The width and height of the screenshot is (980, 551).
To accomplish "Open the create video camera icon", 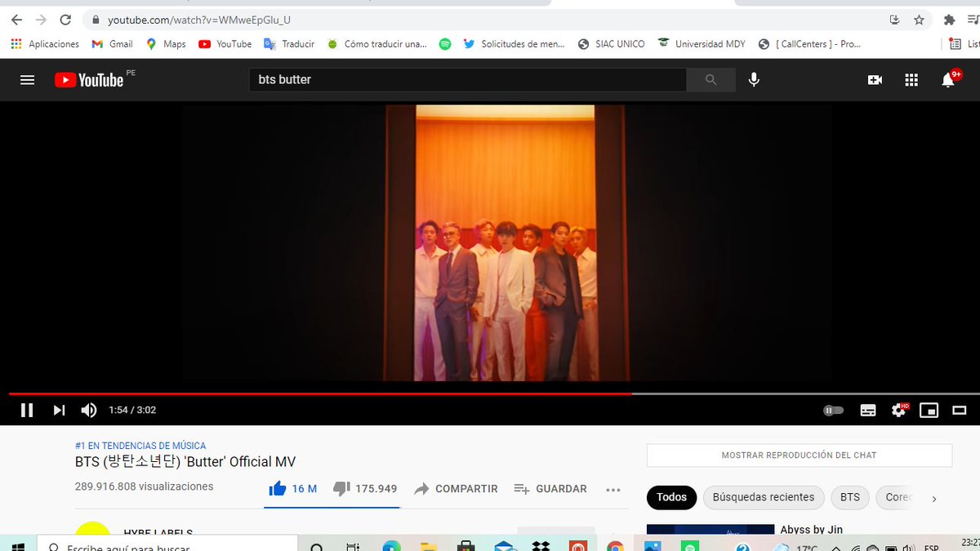I will point(875,79).
